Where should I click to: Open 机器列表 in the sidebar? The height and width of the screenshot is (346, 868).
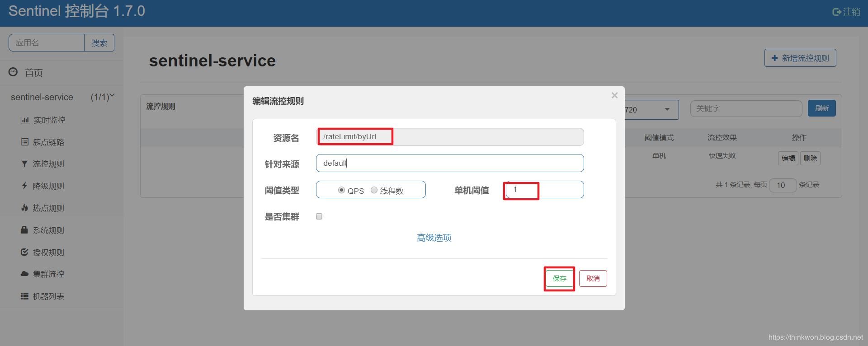coord(48,296)
